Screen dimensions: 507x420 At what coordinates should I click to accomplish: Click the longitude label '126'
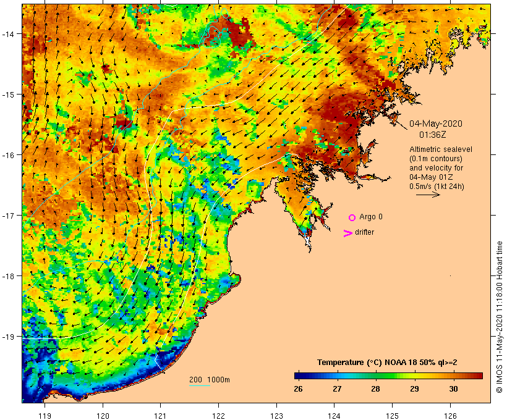[450, 416]
